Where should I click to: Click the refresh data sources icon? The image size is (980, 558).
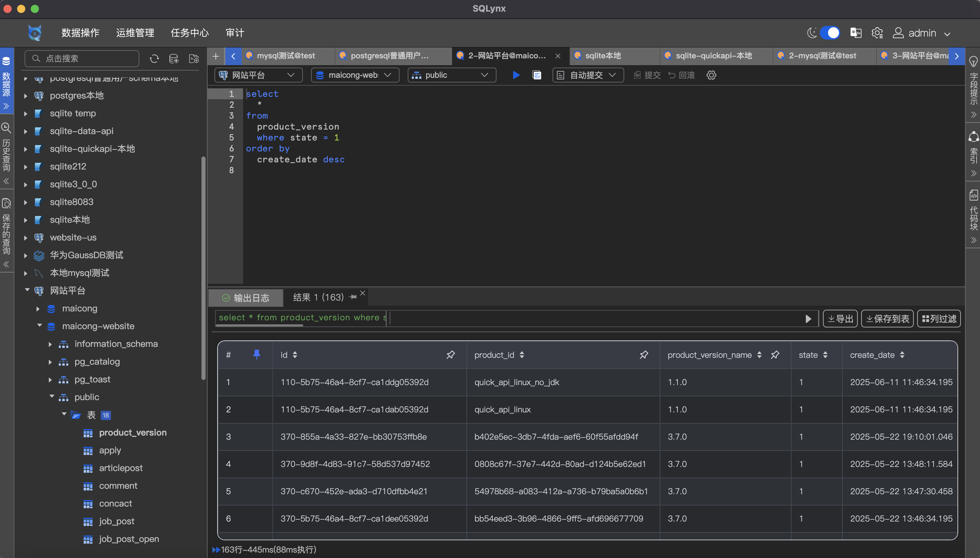(154, 59)
